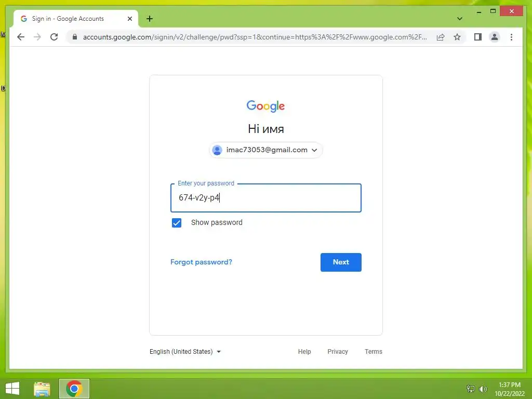Focus the Enter your password field

[x=265, y=198]
